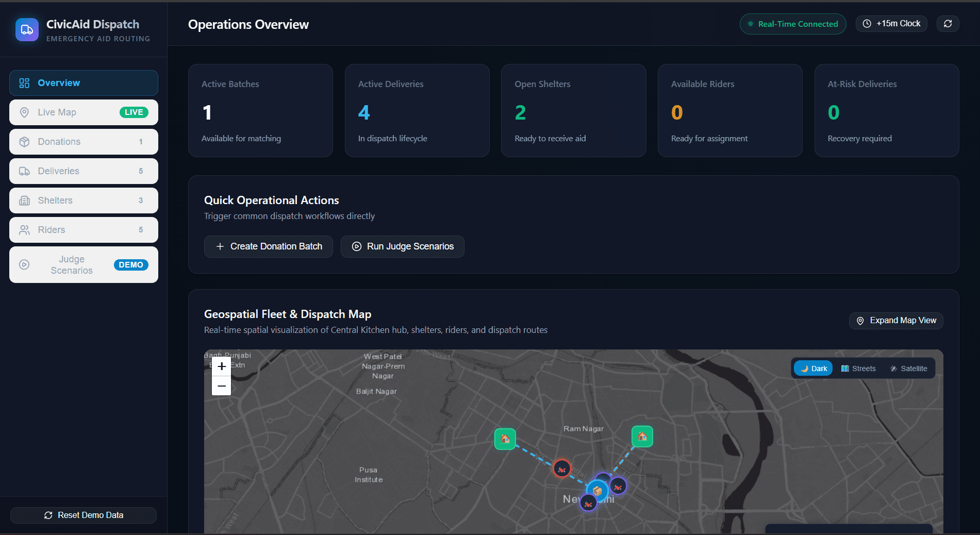Click Expand Map View button

tap(896, 321)
